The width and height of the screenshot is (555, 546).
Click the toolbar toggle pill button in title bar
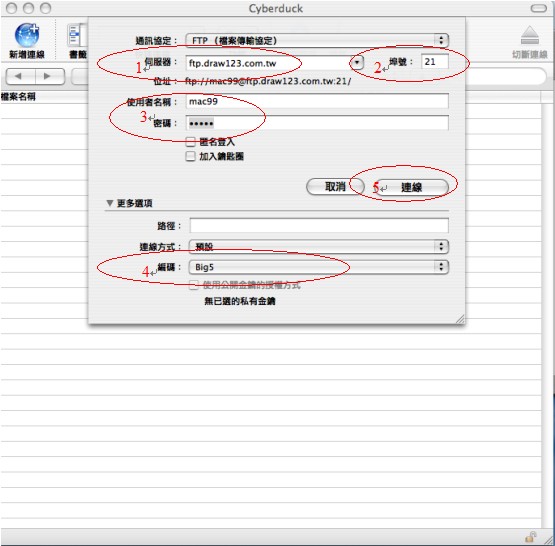point(539,8)
